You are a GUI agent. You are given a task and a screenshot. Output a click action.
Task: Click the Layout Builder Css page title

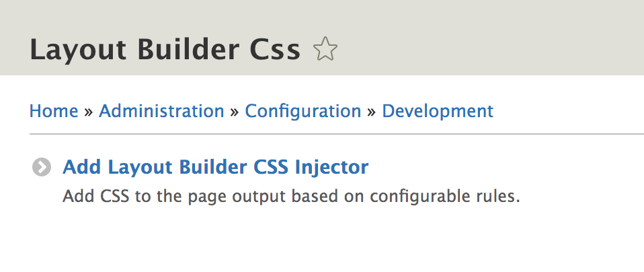tap(165, 49)
